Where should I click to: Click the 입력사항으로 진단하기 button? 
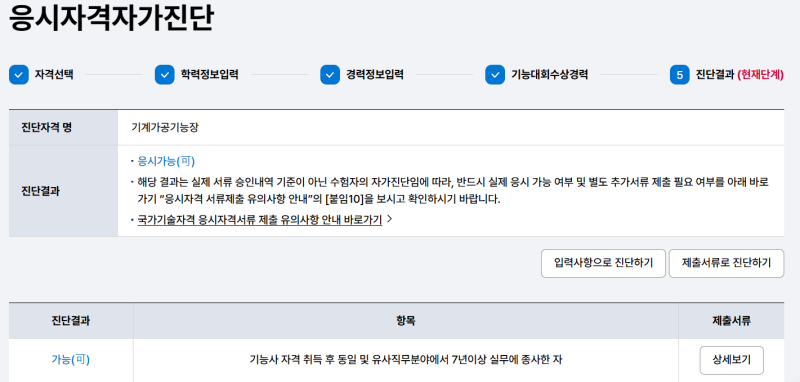tap(603, 263)
